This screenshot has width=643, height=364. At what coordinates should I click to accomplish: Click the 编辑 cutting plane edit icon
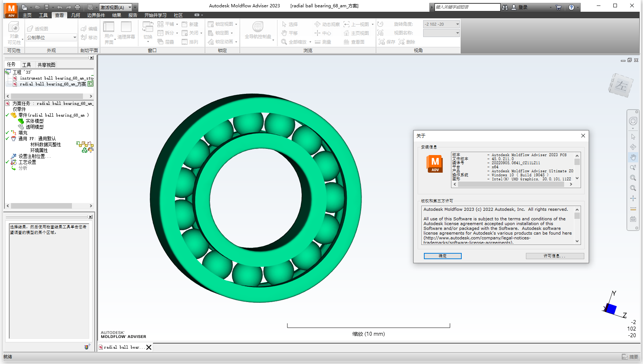coord(89,29)
